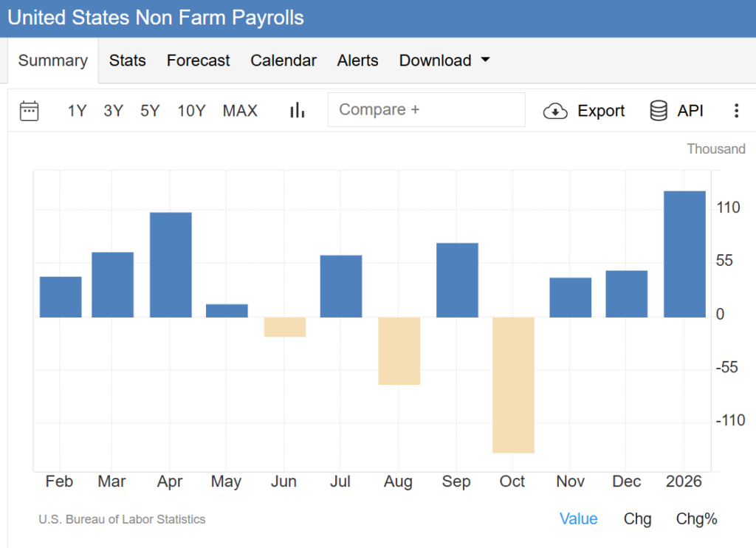Select the 1Y time range
Image resolution: width=756 pixels, height=548 pixels.
click(x=78, y=111)
